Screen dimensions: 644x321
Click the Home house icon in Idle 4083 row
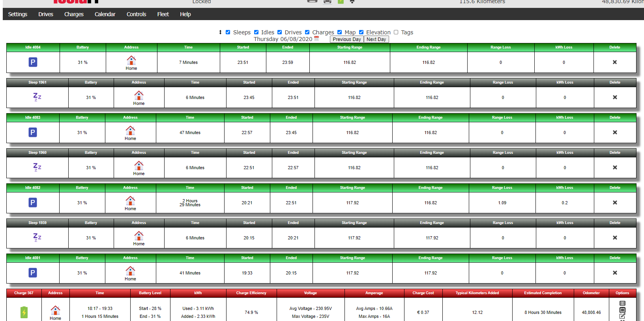tap(130, 130)
